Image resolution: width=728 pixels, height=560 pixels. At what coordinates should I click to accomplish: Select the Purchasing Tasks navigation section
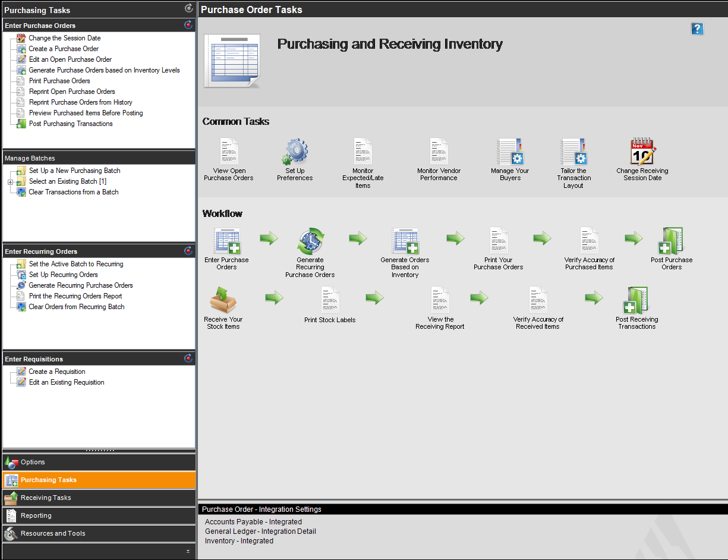pos(99,480)
